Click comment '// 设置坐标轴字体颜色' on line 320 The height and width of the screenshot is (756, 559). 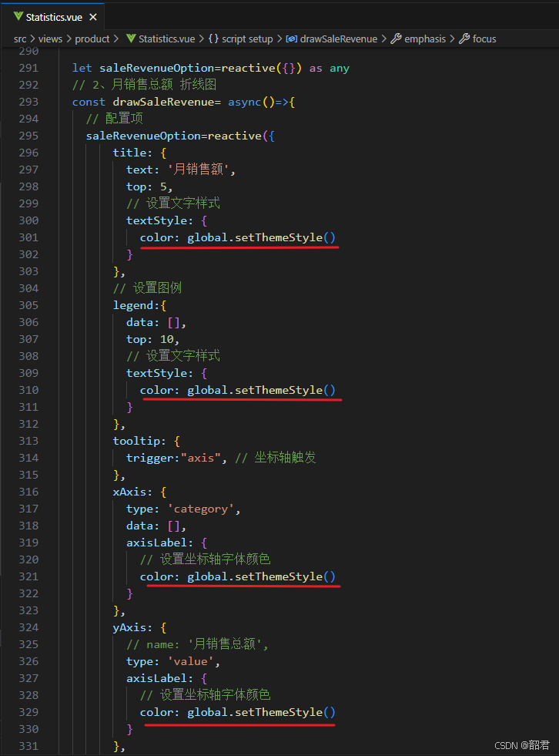tap(206, 559)
